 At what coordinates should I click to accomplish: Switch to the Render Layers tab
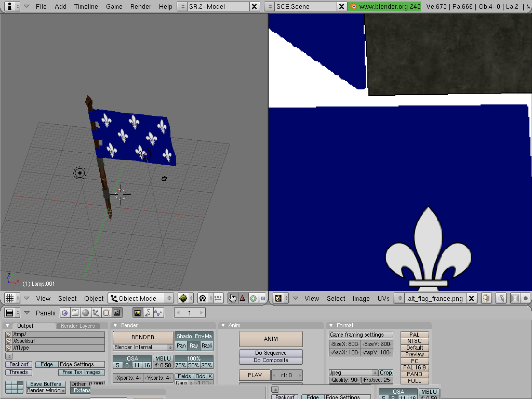(x=78, y=326)
